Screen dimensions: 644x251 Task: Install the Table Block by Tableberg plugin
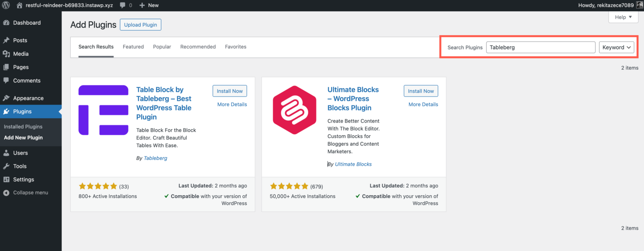coord(229,91)
